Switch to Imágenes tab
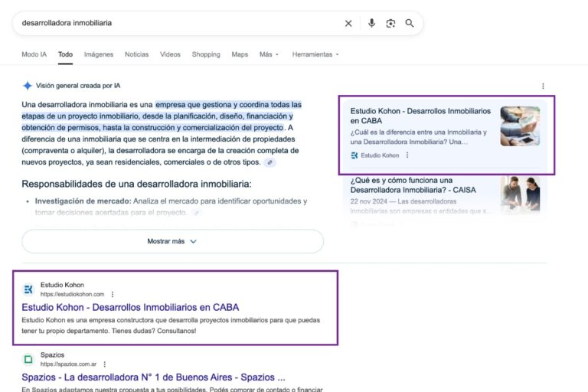This screenshot has height=392, width=588. (x=99, y=54)
